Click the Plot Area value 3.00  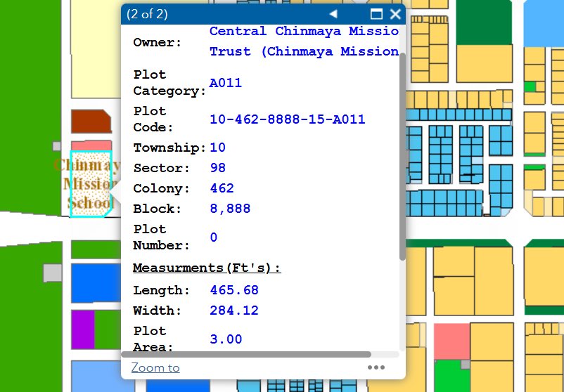tap(226, 339)
